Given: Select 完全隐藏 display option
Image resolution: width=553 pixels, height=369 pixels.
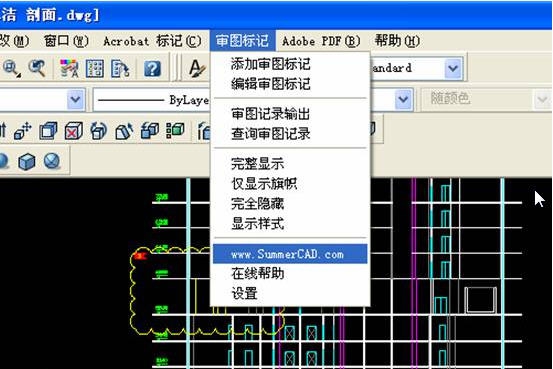Looking at the screenshot, I should coord(290,204).
